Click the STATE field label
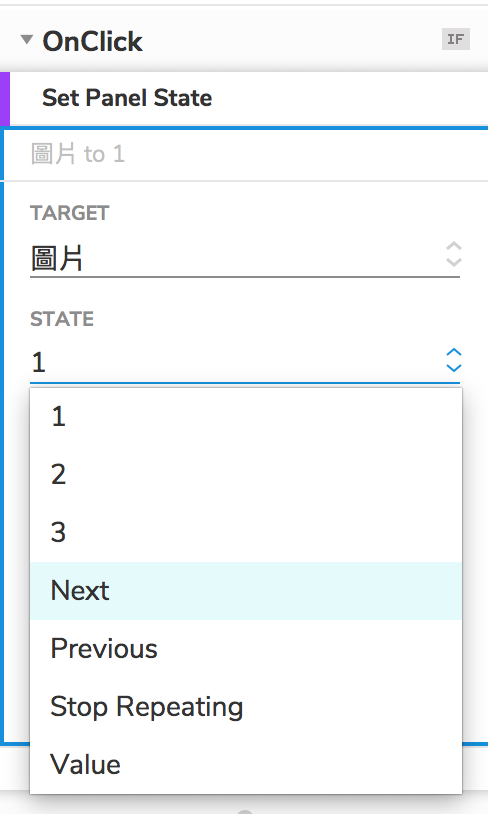 click(62, 319)
